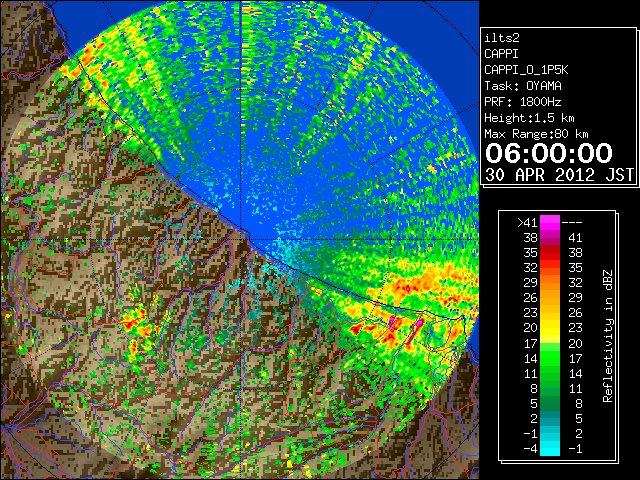Viewport: 640px width, 480px height.
Task: Click the ">41" legend label
Action: coord(527,222)
